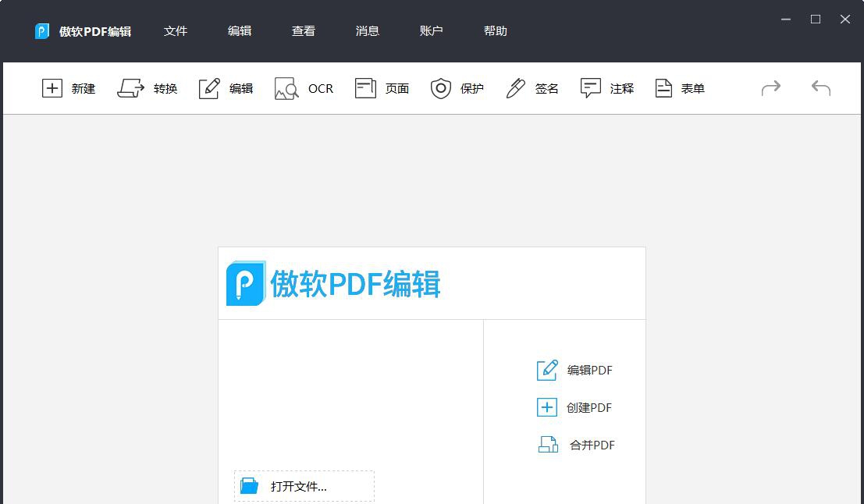Screen dimensions: 864x504
Task: Close the PDF editor window
Action: coord(845,20)
